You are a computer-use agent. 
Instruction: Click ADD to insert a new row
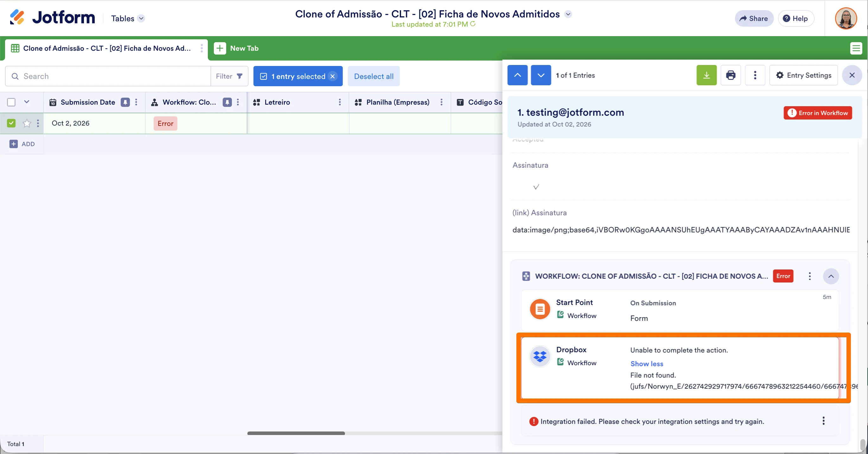pos(22,144)
